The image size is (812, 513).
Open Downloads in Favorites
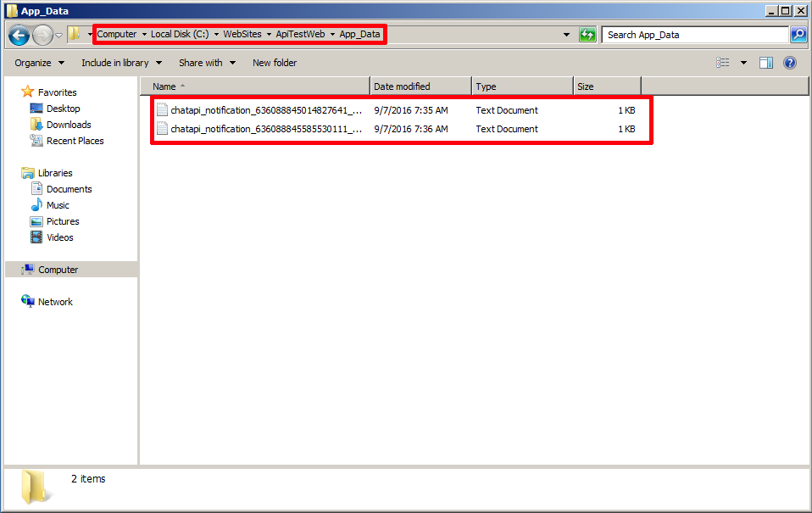click(69, 125)
